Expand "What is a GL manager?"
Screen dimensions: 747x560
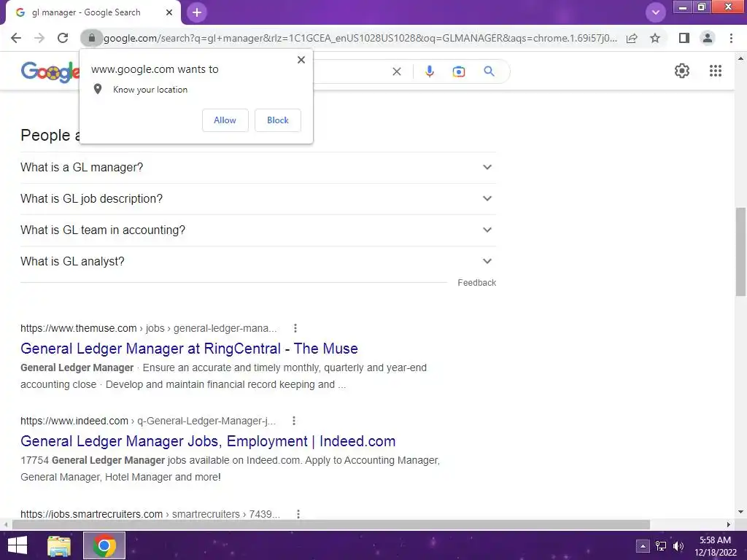pos(258,168)
